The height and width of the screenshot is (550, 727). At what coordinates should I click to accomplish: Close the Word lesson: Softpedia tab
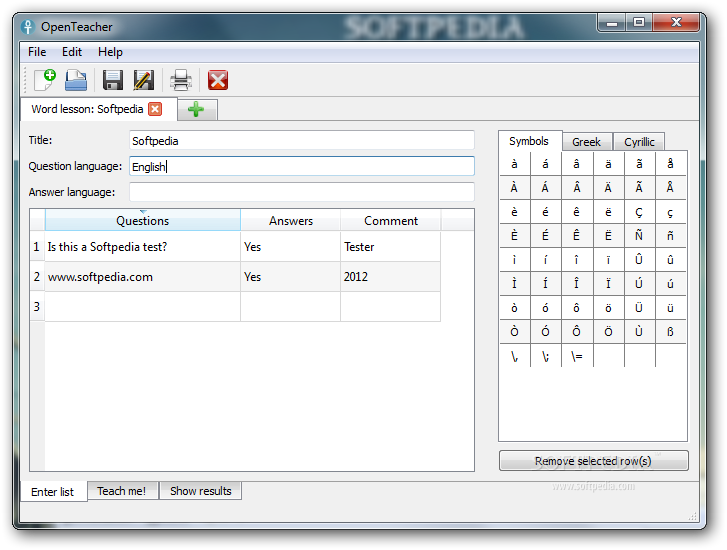tap(155, 109)
